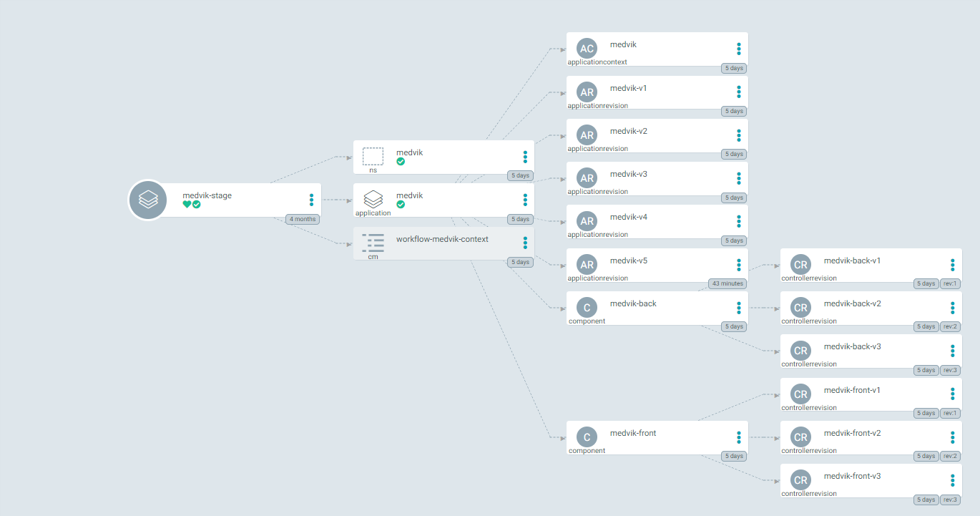Select the CR icon on medvik-front-v1
The height and width of the screenshot is (516, 980).
[800, 394]
